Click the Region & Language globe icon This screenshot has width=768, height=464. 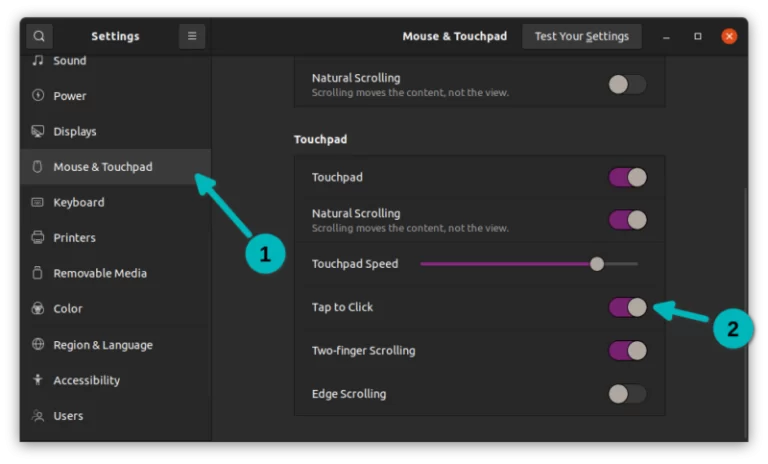pos(38,345)
